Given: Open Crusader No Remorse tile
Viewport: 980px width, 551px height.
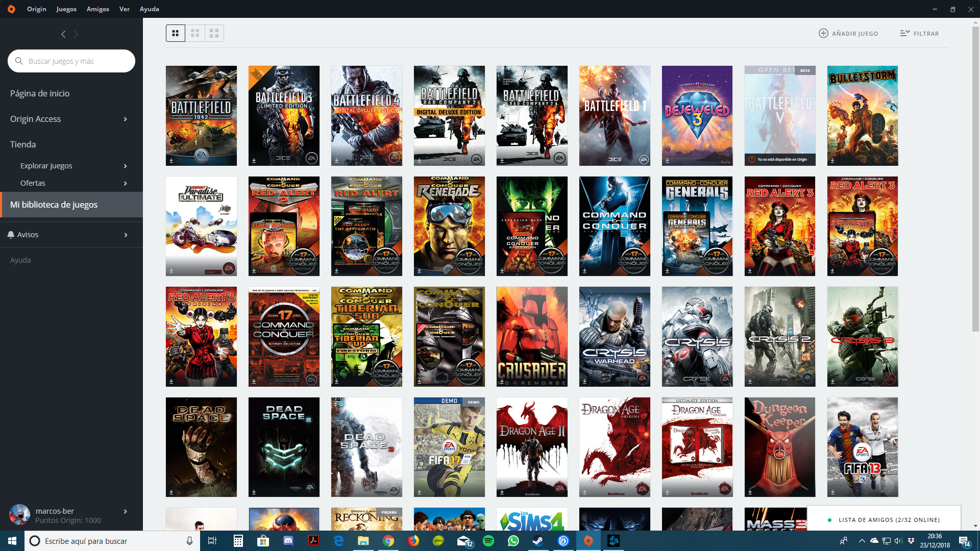Looking at the screenshot, I should [x=532, y=337].
